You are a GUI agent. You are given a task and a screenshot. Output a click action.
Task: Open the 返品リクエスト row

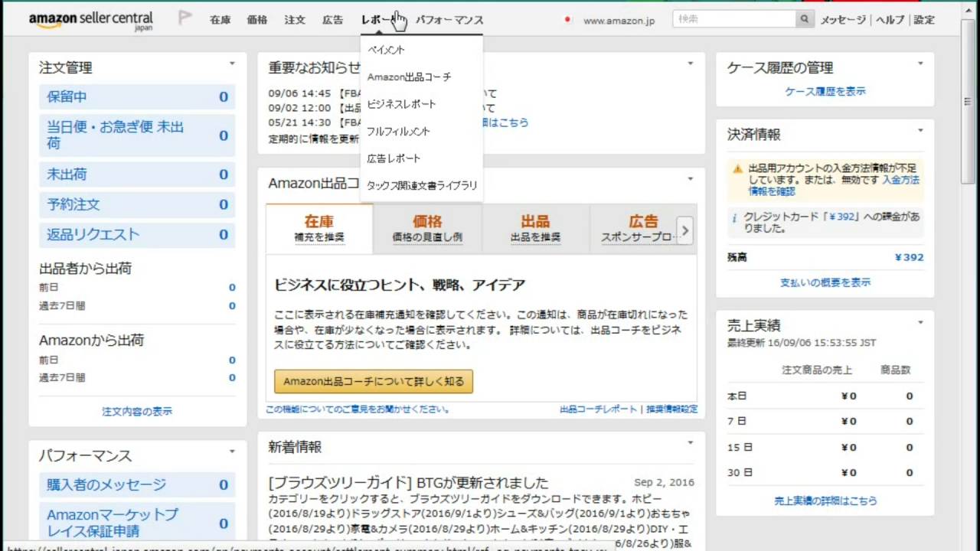click(x=137, y=235)
